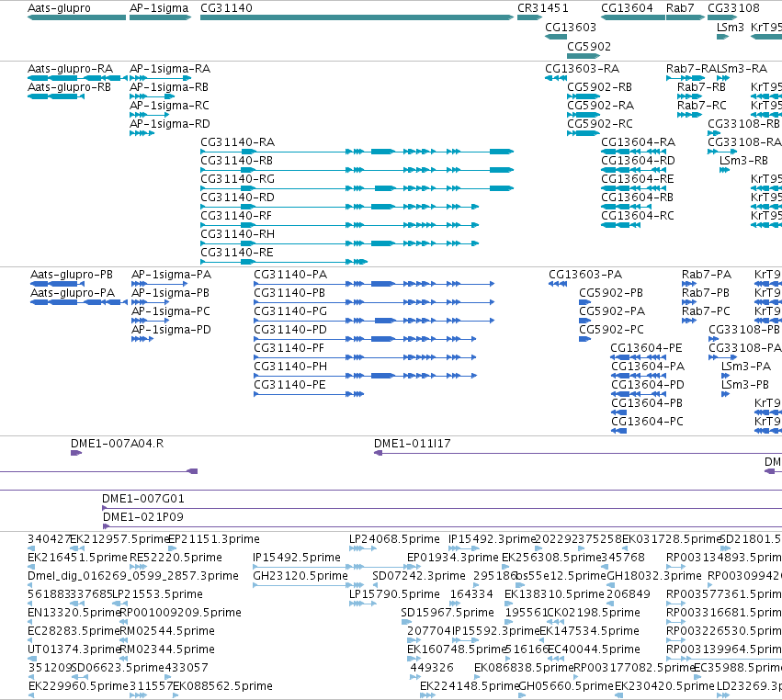The width and height of the screenshot is (782, 700).
Task: Click the CG13604-PC protein label
Action: (x=647, y=422)
